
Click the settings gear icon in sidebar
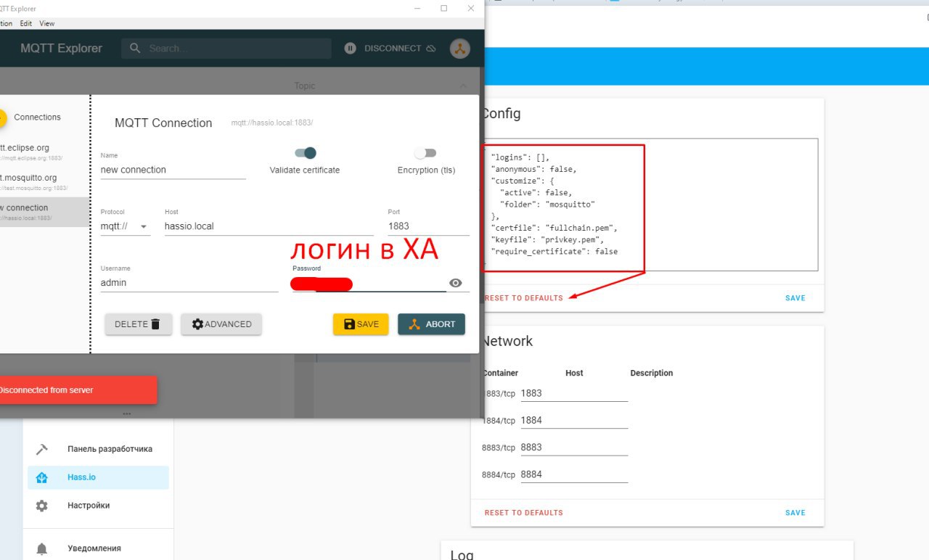42,506
